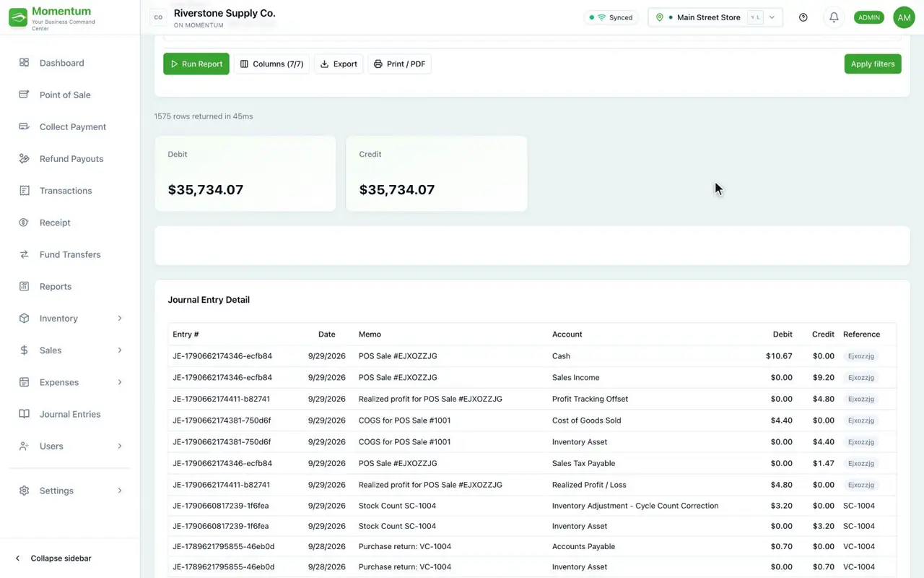The image size is (924, 578).
Task: Click the CO company badge icon
Action: click(158, 17)
